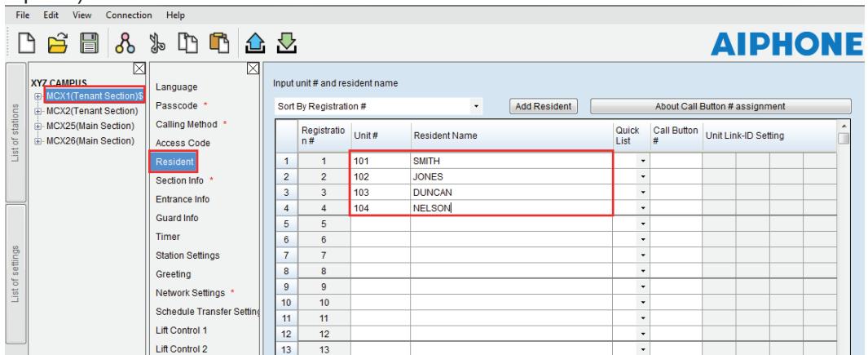Open the Section Info settings
868x355 pixels.
coord(179,180)
